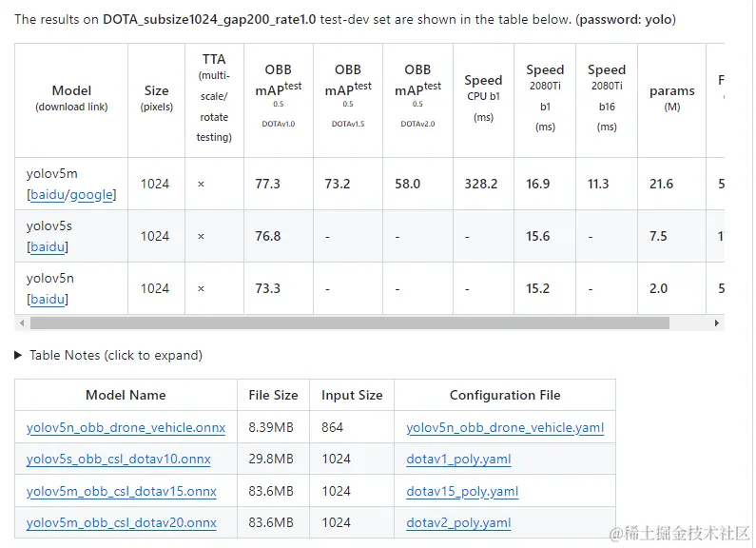Click the Model column header
The image size is (756, 548).
71,98
